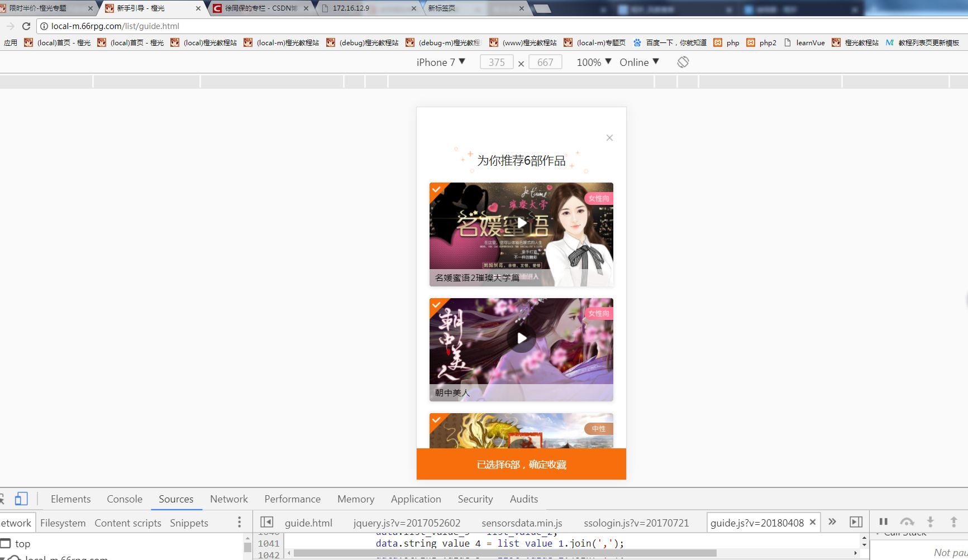Open the Security panel
Image resolution: width=968 pixels, height=560 pixels.
(x=475, y=499)
